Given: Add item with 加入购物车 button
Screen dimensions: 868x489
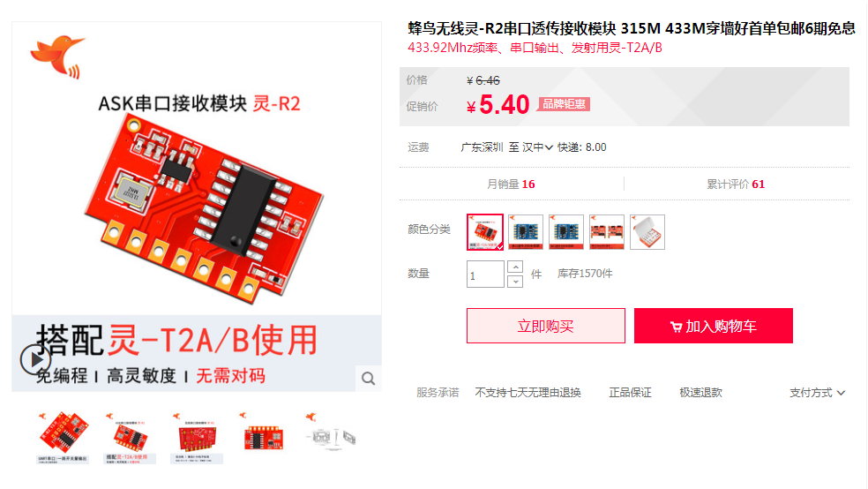Looking at the screenshot, I should 714,326.
